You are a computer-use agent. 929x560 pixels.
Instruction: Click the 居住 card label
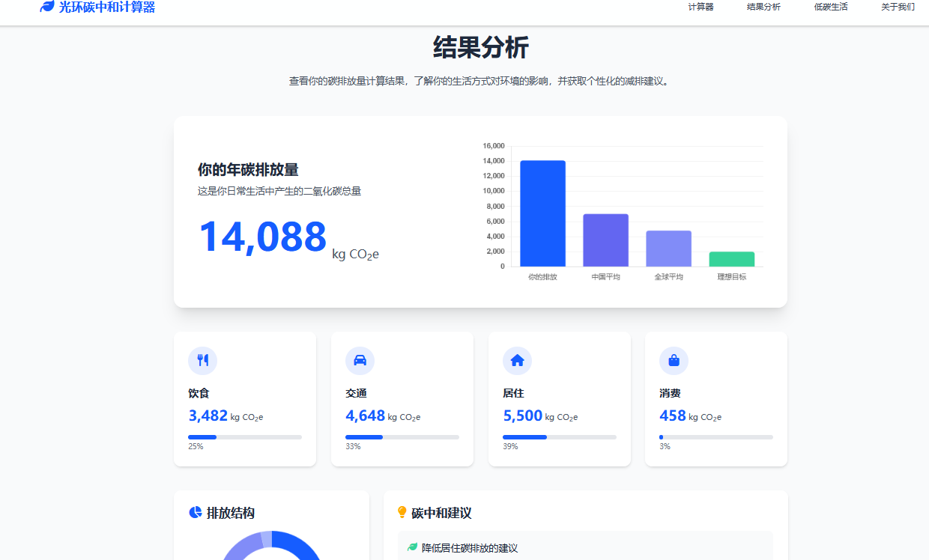(513, 393)
